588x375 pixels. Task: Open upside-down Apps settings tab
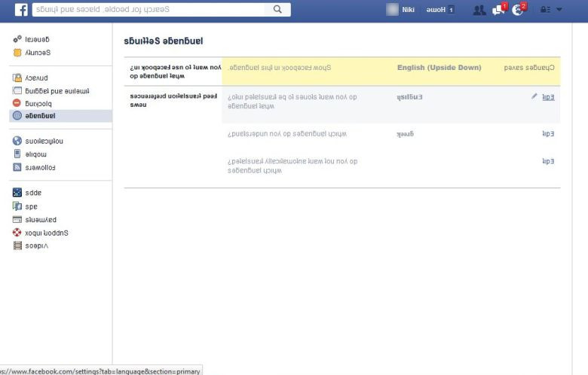[33, 193]
